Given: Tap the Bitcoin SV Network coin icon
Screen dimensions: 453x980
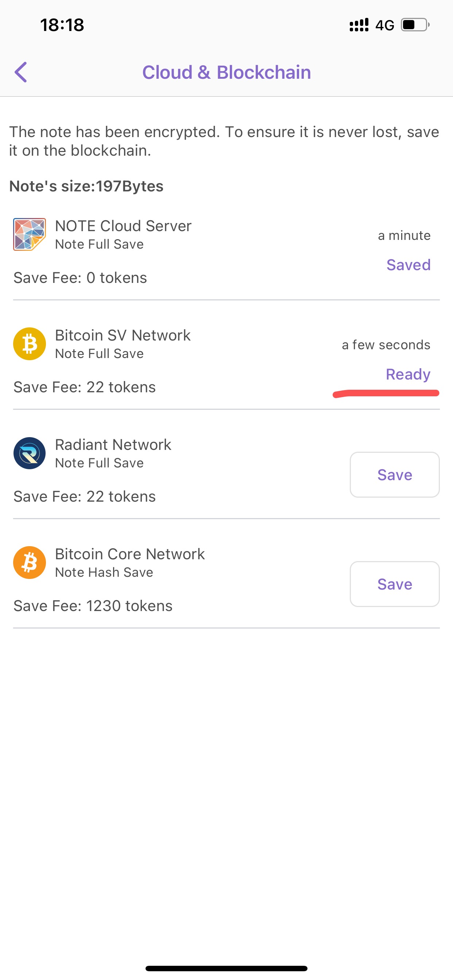Looking at the screenshot, I should (30, 344).
